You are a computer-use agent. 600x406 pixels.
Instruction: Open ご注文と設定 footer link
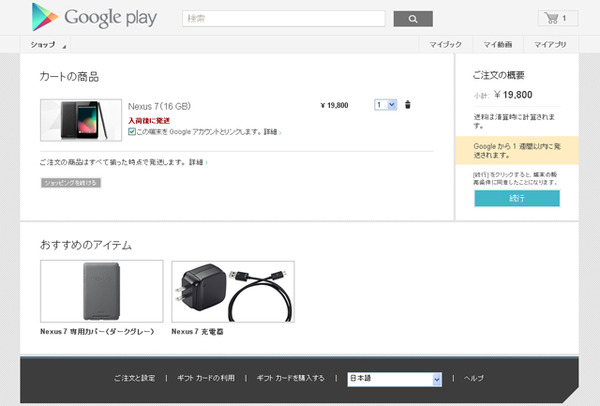click(x=134, y=378)
